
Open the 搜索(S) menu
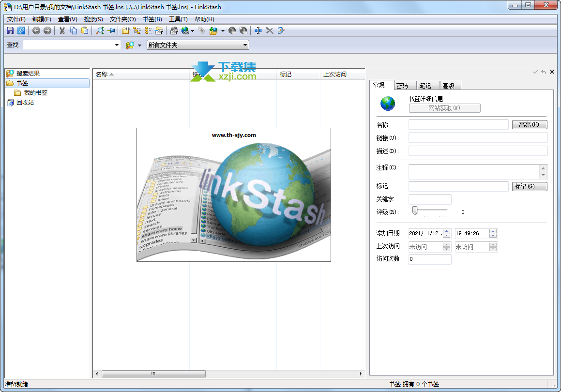93,19
